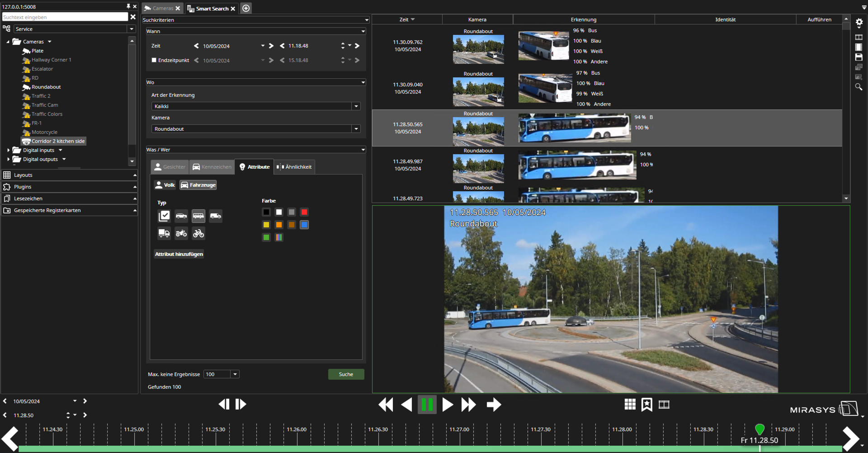
Task: Select the car vehicle type icon
Action: pos(181,216)
